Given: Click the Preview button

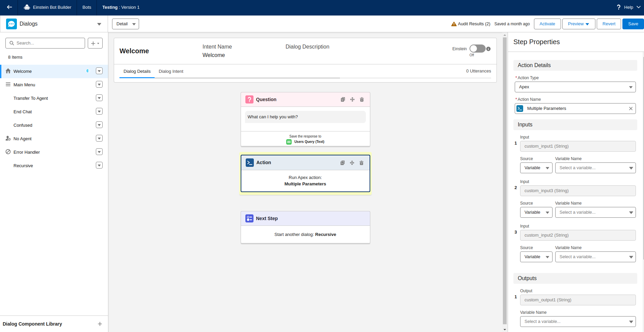Looking at the screenshot, I should 579,24.
